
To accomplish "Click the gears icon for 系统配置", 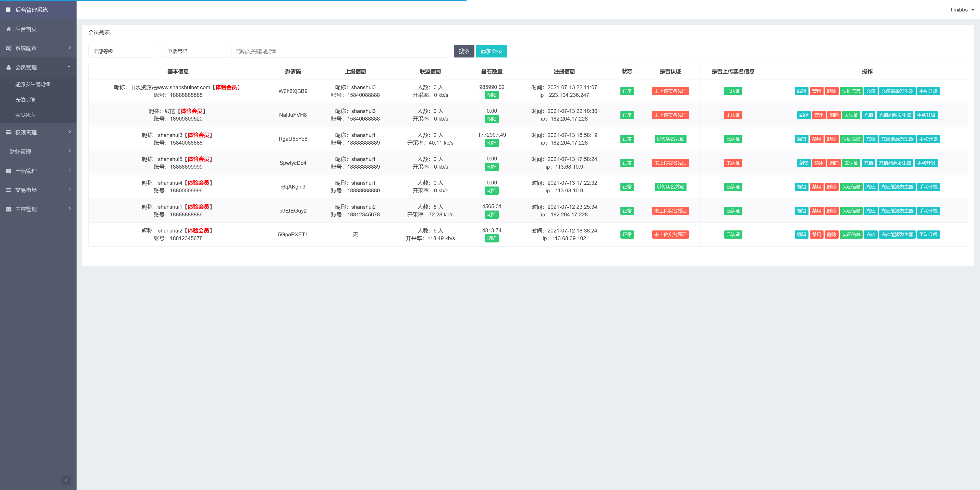I will [8, 48].
